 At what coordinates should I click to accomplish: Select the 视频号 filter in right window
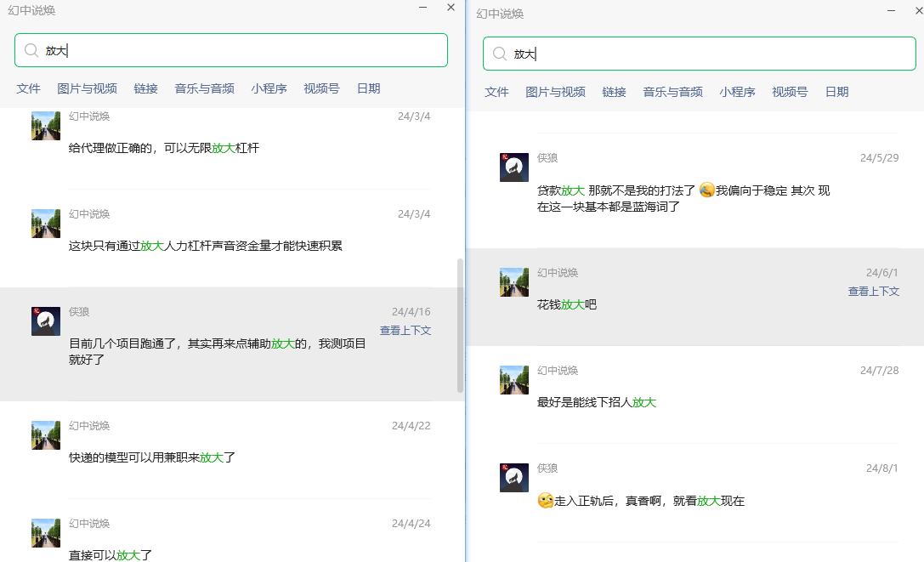pyautogui.click(x=789, y=91)
